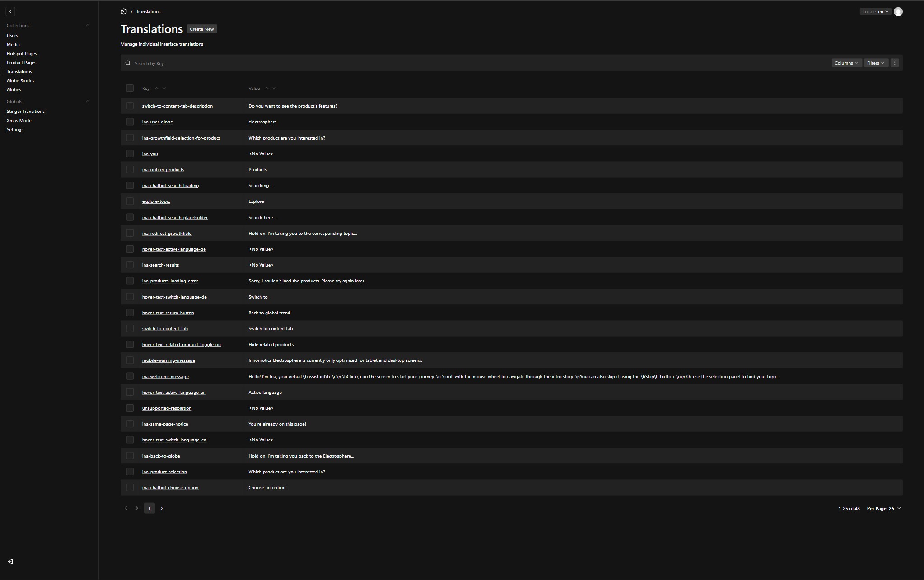Open Globe Stories in sidebar
The image size is (924, 580).
coord(20,80)
